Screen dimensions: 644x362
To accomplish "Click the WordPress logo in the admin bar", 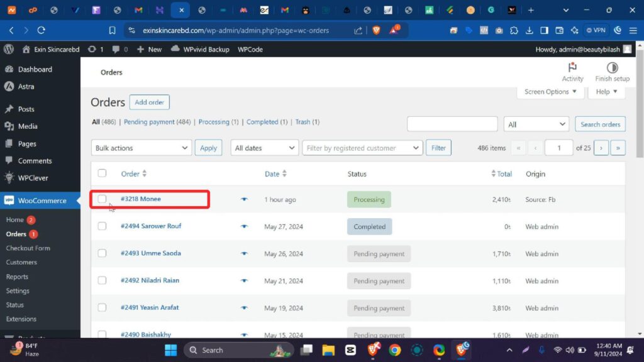I will [x=9, y=49].
